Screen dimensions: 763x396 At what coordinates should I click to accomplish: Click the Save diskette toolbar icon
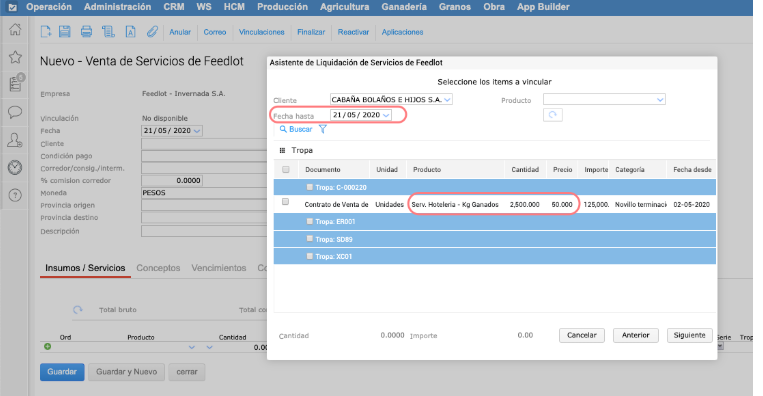tap(65, 32)
